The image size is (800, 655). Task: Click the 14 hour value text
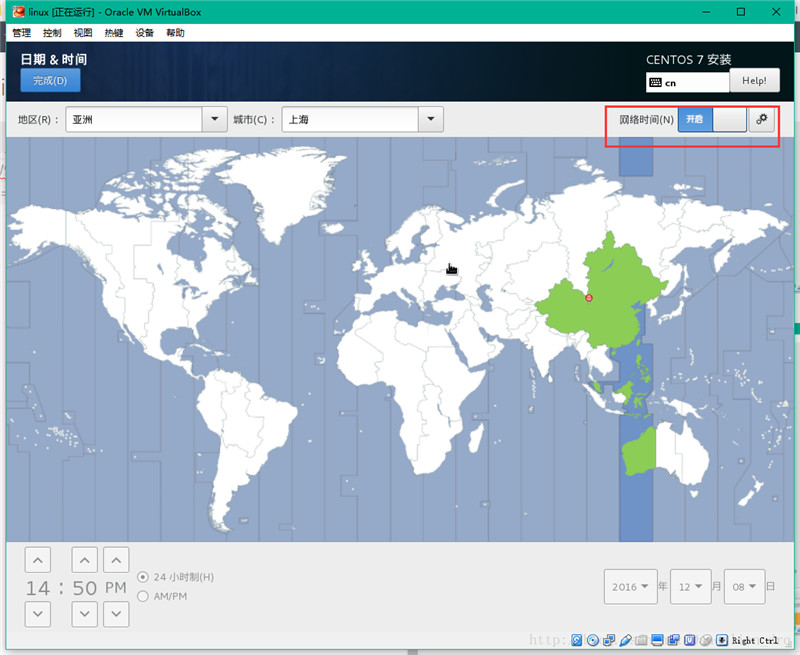click(x=38, y=588)
